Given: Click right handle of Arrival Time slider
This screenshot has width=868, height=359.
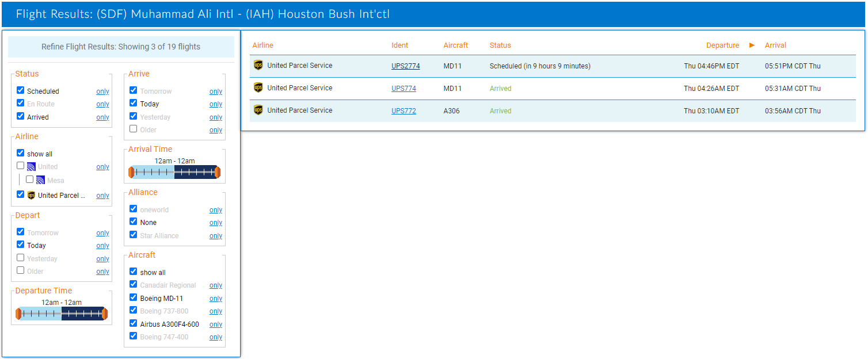Looking at the screenshot, I should (218, 172).
